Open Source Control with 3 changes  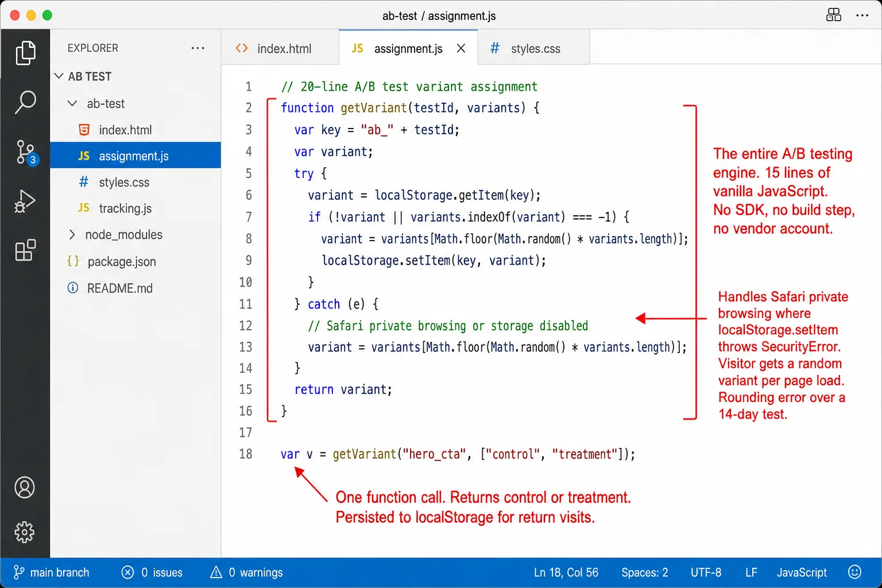(25, 153)
